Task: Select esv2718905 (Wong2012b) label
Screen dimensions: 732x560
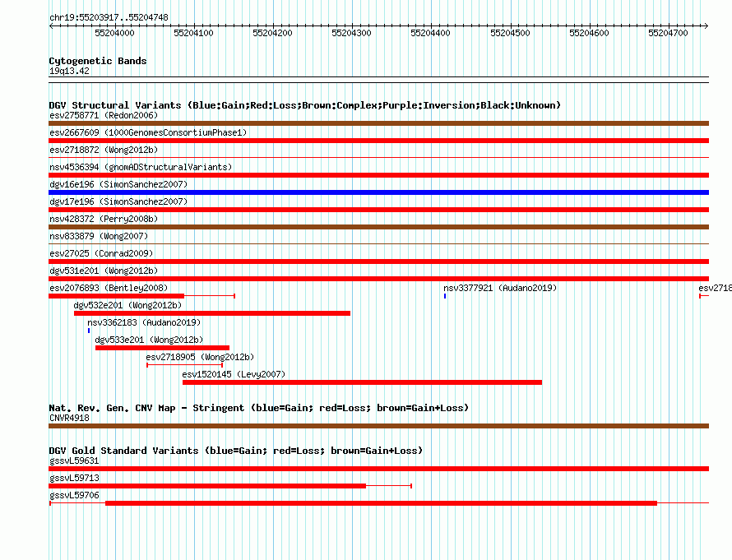Action: (x=200, y=357)
